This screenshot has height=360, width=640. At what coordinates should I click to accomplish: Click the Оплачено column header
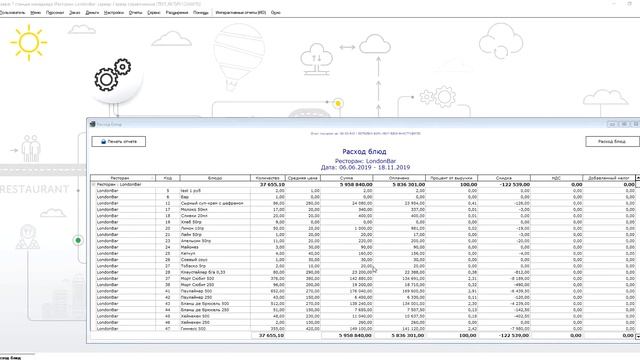click(399, 178)
